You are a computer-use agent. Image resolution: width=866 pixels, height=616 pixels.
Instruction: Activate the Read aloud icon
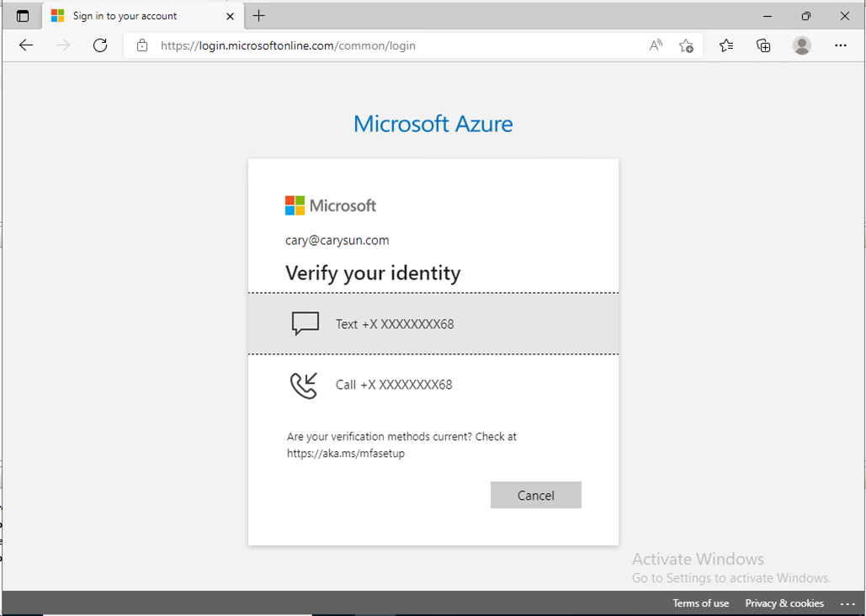click(x=656, y=45)
